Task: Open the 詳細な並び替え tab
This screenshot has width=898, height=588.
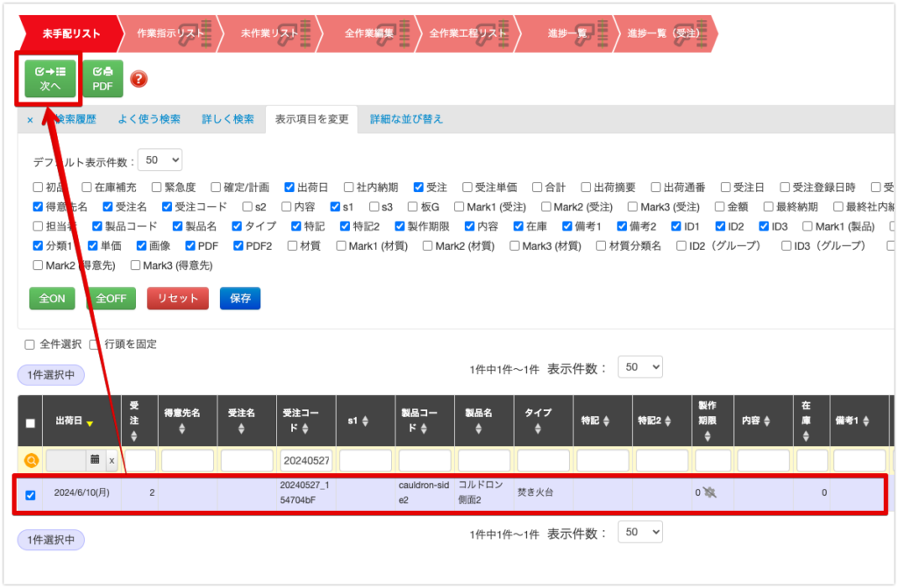Action: pyautogui.click(x=406, y=119)
